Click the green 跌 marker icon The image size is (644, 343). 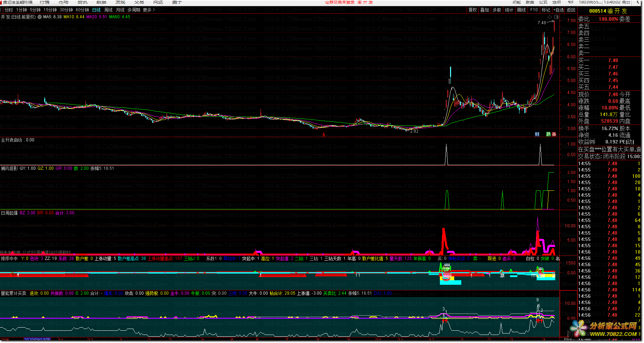pyautogui.click(x=548, y=134)
